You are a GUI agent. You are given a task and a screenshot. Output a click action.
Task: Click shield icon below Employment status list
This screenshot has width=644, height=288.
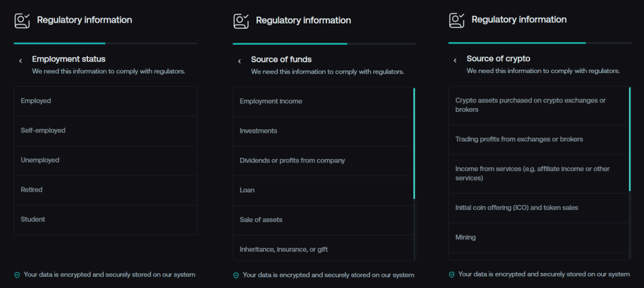(17, 275)
